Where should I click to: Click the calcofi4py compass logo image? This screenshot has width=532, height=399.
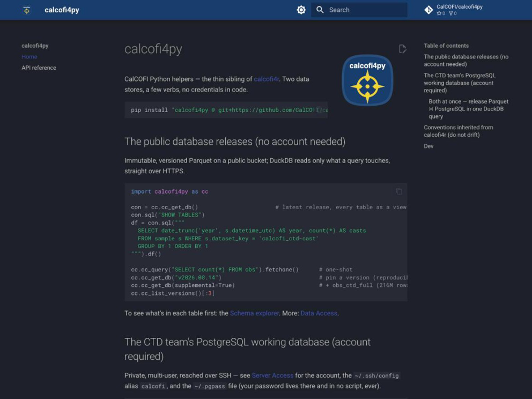pyautogui.click(x=367, y=80)
